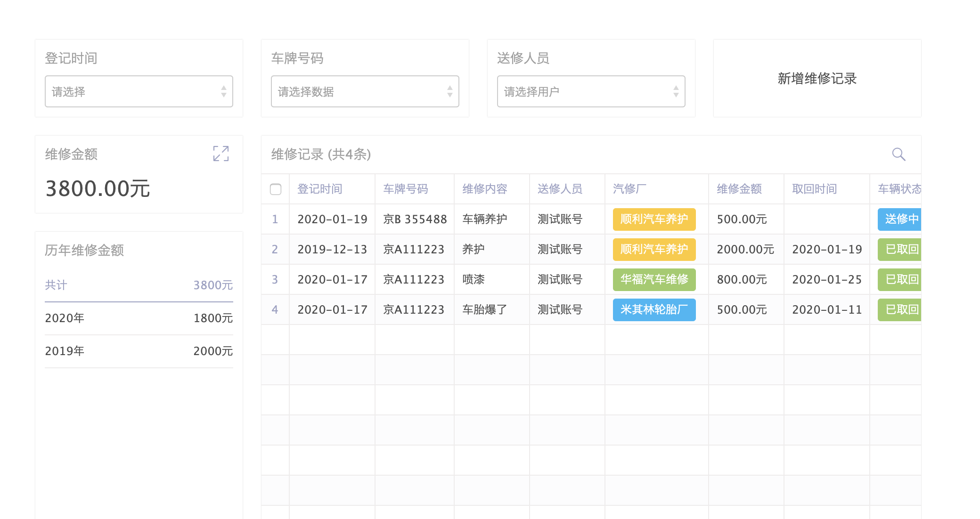Click the 取回时间 column header
The image size is (980, 519).
[815, 189]
